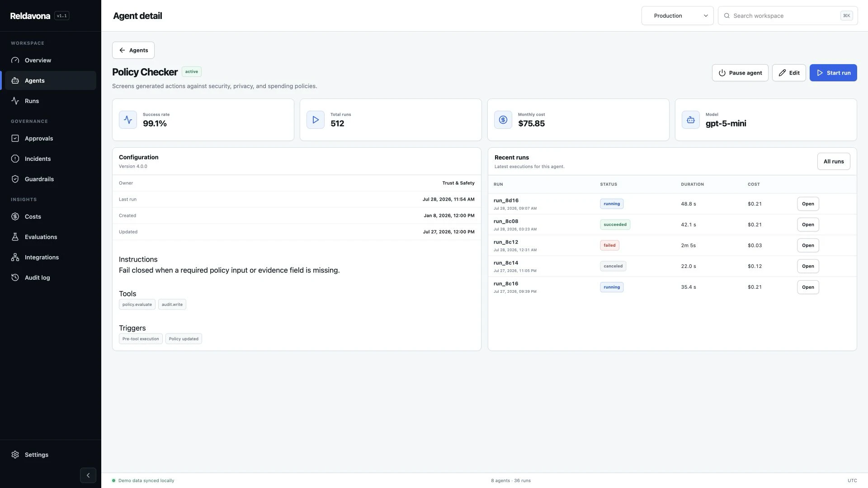Open the Production environment dropdown
868x488 pixels.
677,16
